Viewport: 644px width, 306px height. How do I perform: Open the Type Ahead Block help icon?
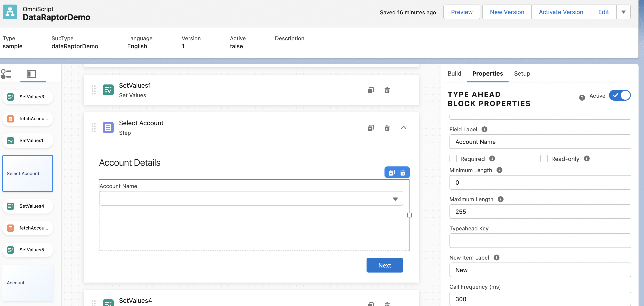582,98
